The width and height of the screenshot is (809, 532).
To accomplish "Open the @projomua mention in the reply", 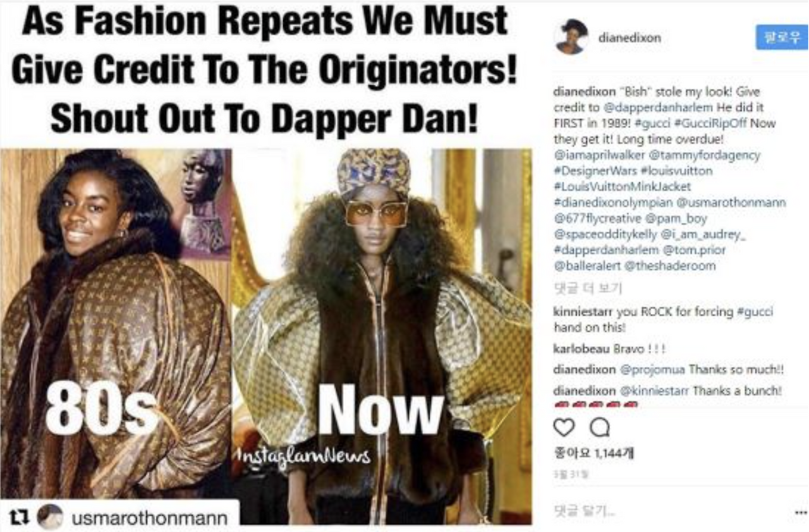I will [651, 370].
